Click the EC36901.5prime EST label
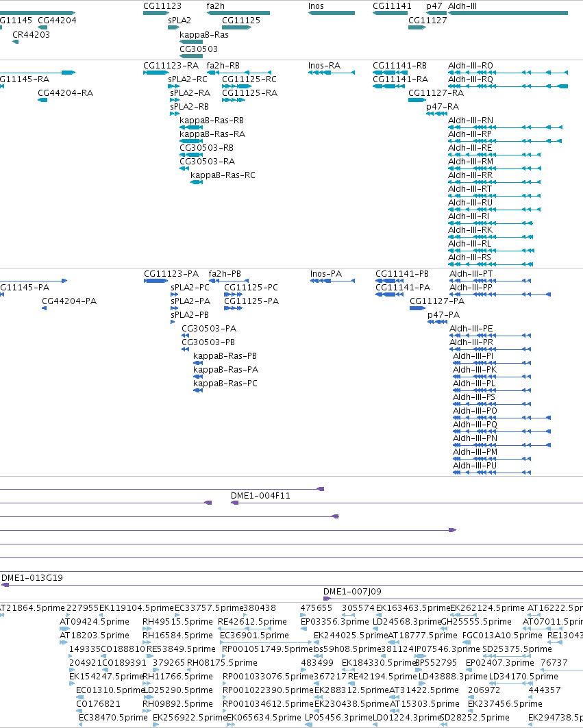Image resolution: width=583 pixels, height=728 pixels. tap(254, 636)
